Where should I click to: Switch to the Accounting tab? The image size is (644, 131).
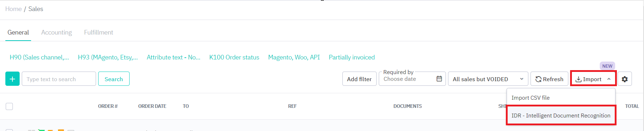[x=56, y=32]
